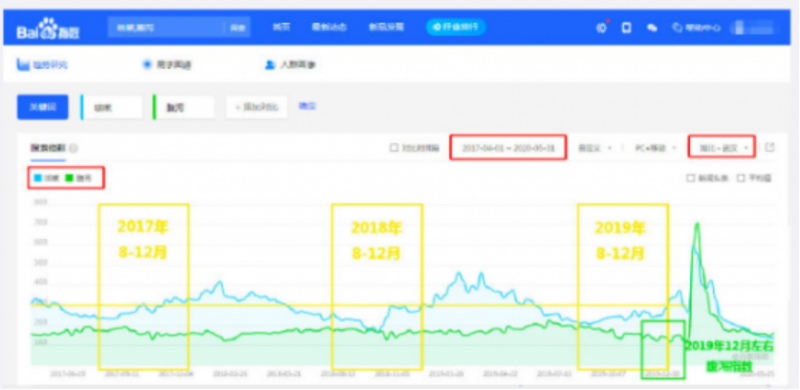800x390 pixels.
Task: Open the help center link in header
Action: (x=696, y=28)
